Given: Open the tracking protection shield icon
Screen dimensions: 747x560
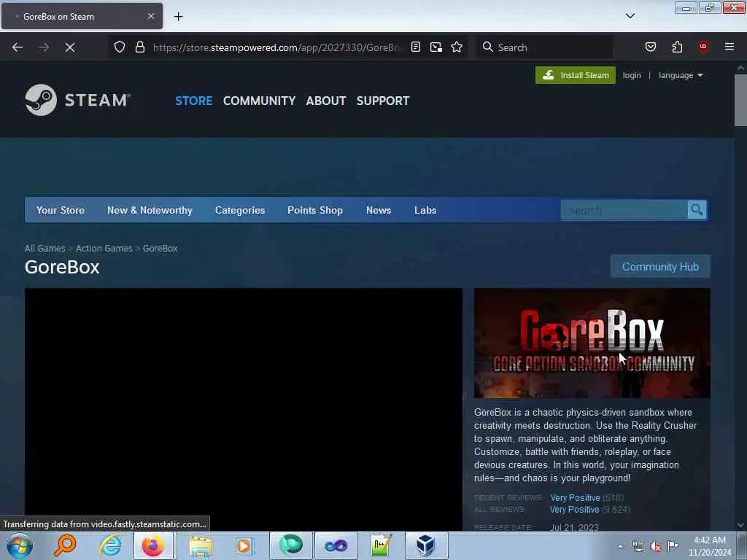Looking at the screenshot, I should click(120, 47).
